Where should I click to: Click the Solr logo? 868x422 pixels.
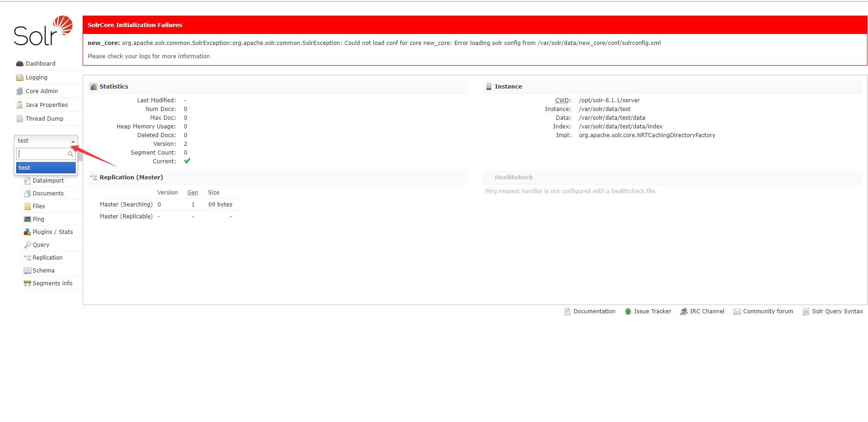[43, 31]
